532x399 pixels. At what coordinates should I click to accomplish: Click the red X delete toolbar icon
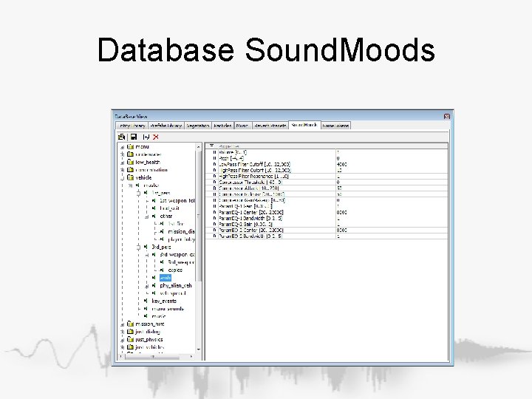click(156, 137)
